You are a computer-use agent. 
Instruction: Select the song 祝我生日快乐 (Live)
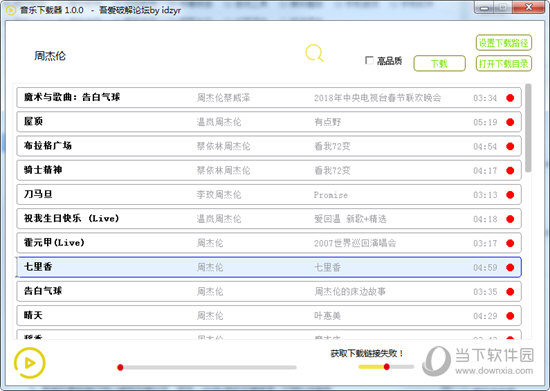(269, 219)
